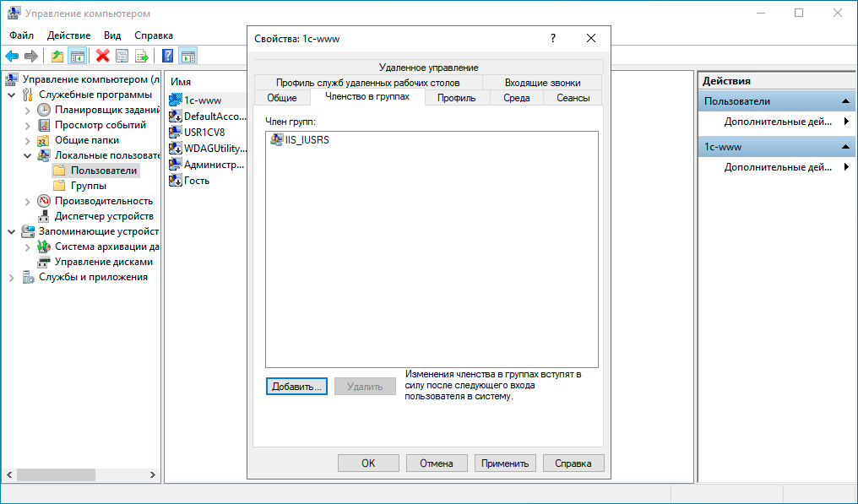The width and height of the screenshot is (858, 504).
Task: Select the Гость user icon
Action: point(176,180)
